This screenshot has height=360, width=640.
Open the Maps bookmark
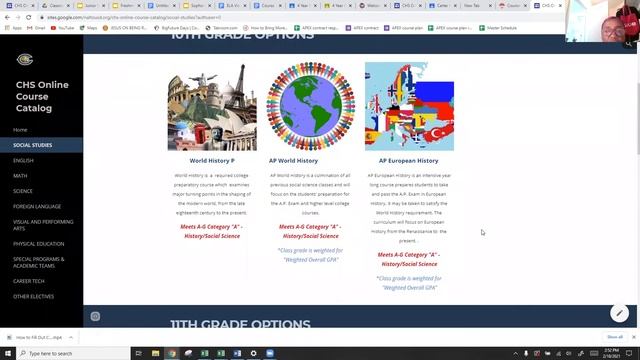pos(89,28)
